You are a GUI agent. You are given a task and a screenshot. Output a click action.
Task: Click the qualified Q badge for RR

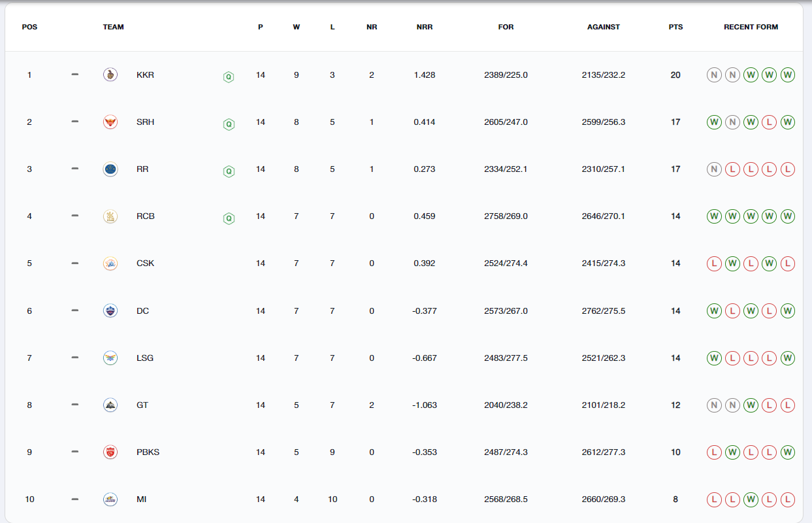229,171
